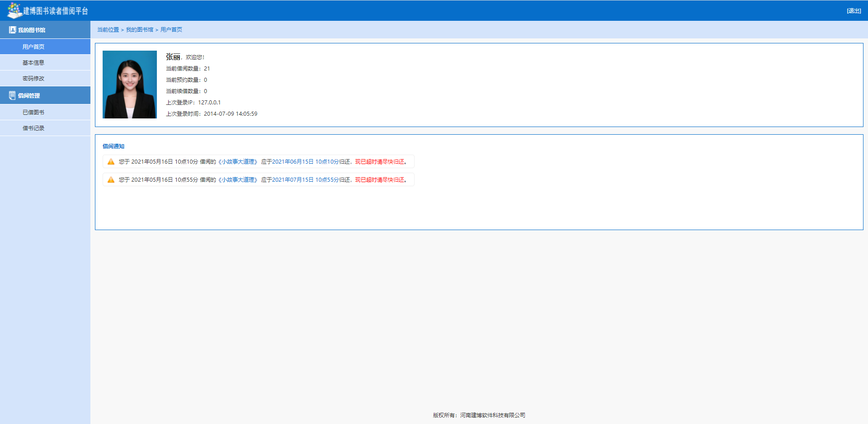Collapse the 我的图书馆 sidebar section

point(32,30)
